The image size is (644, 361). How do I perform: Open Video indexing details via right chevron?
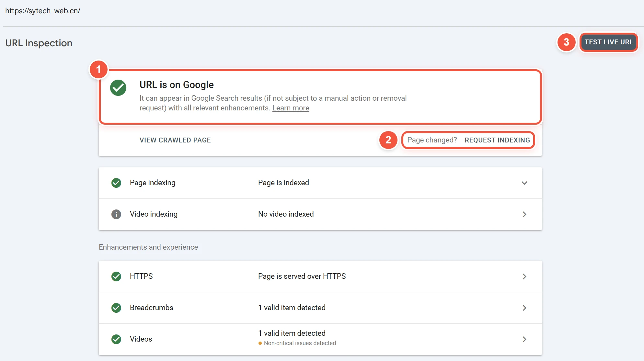click(524, 214)
